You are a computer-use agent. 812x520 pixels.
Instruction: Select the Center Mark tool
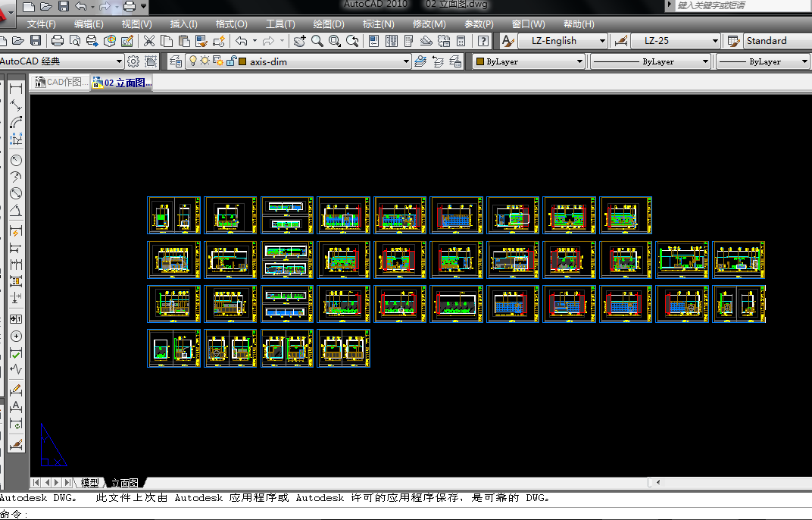(x=16, y=337)
